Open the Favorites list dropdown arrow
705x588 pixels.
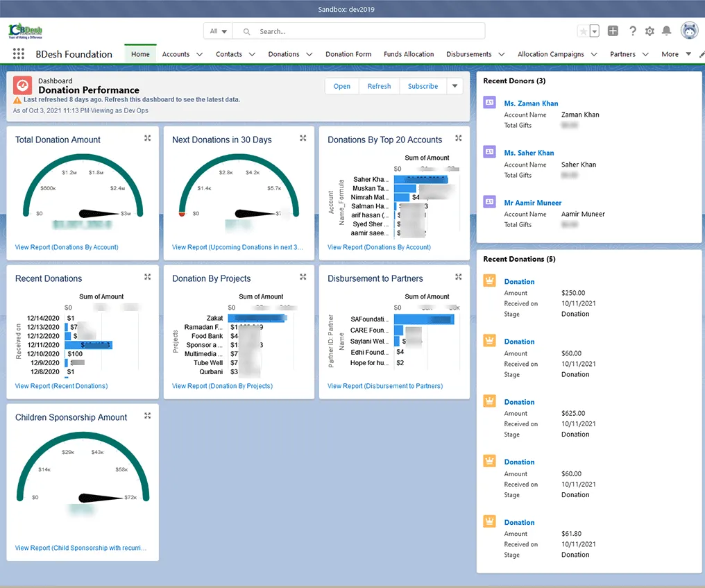(x=595, y=31)
